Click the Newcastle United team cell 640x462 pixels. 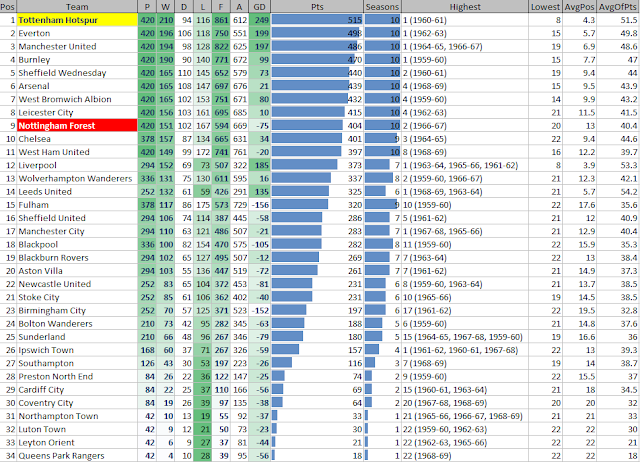click(77, 284)
